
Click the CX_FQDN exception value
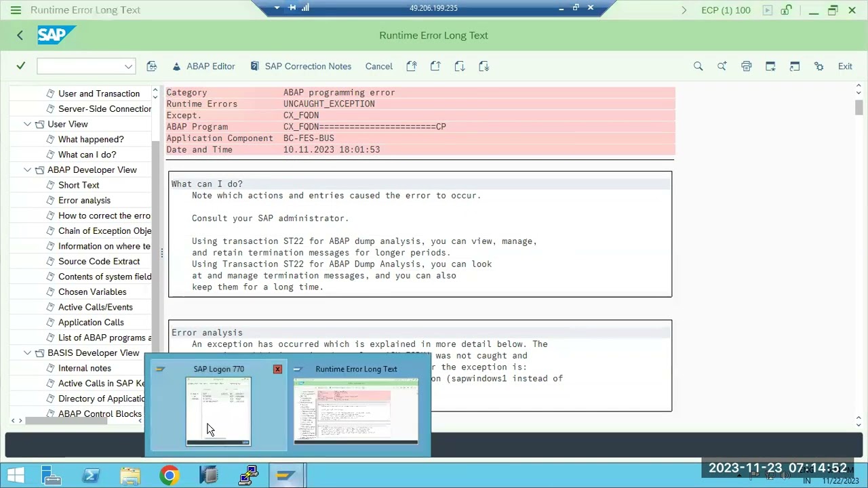301,115
